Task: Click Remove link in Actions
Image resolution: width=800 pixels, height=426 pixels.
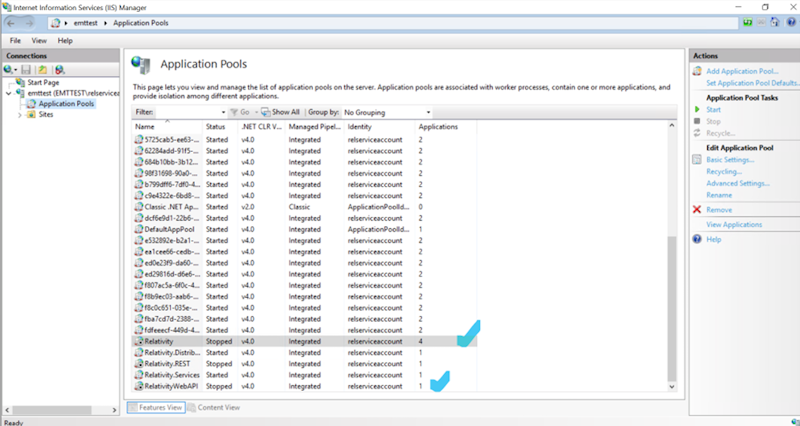Action: tap(719, 210)
